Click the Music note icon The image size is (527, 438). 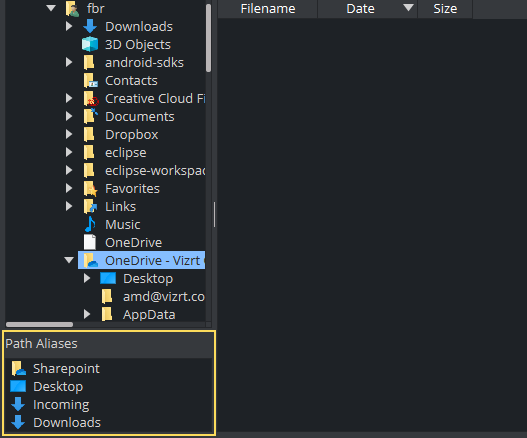pyautogui.click(x=90, y=224)
